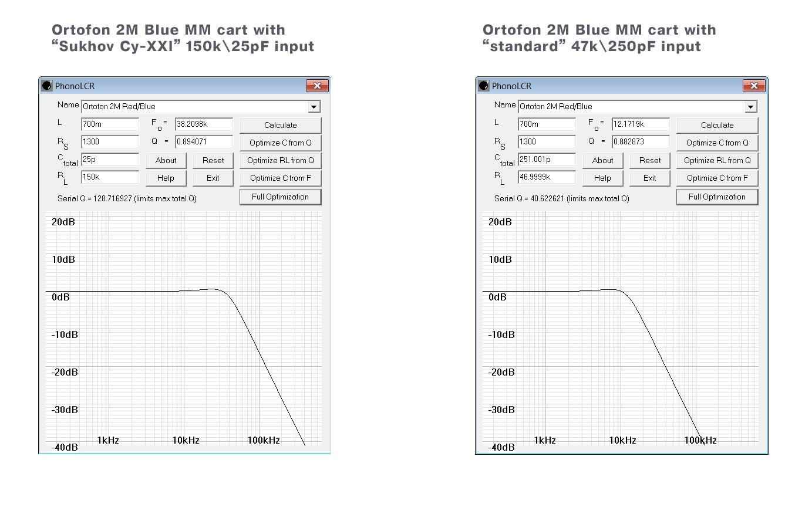Click the Fo field showing 12.1719k
The image size is (812, 507).
click(x=641, y=124)
